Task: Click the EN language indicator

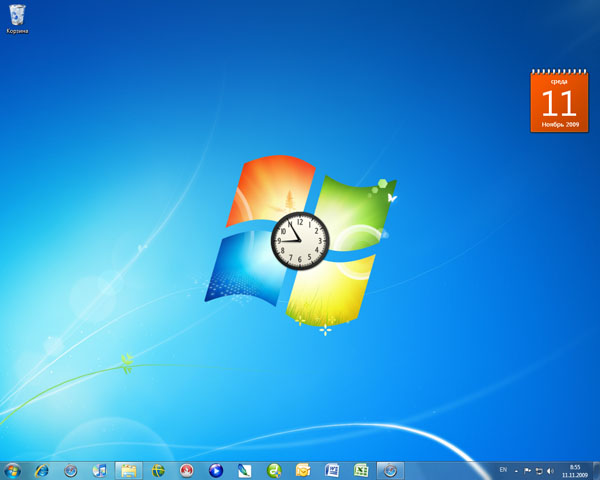Action: 503,470
